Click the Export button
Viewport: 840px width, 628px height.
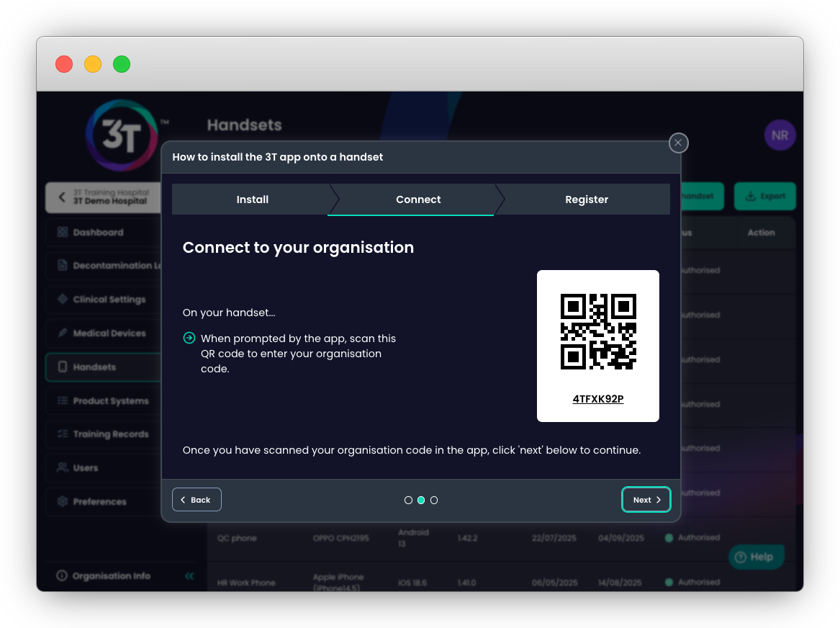tap(765, 196)
